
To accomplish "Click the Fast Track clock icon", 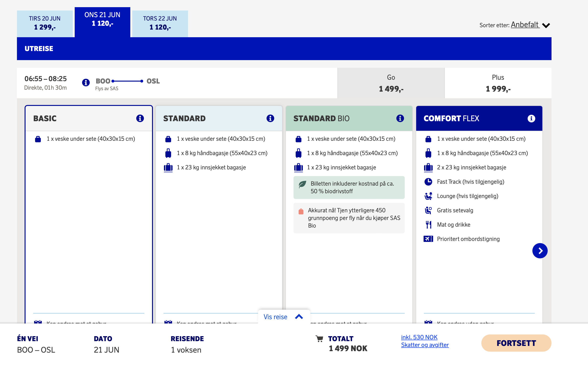I will (428, 182).
